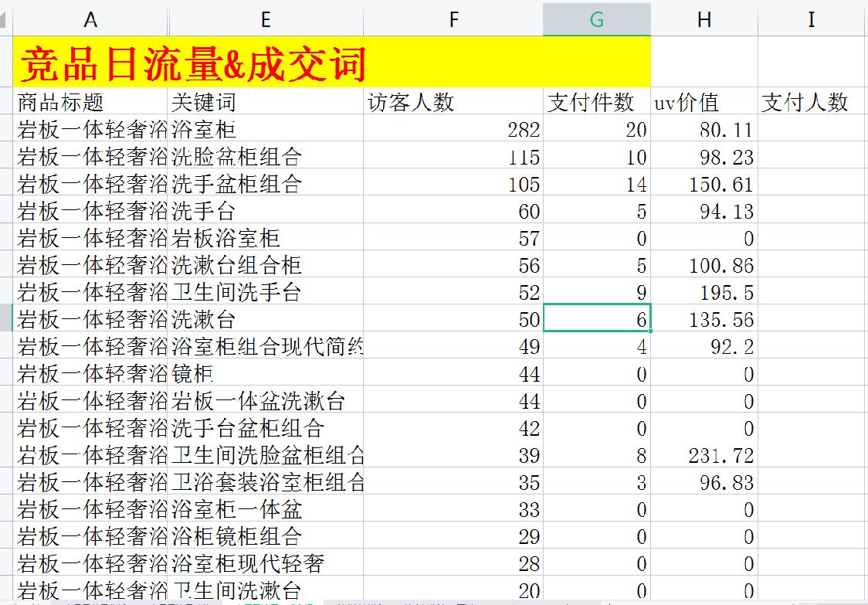Select column H header
This screenshot has height=605, width=868.
(704, 19)
